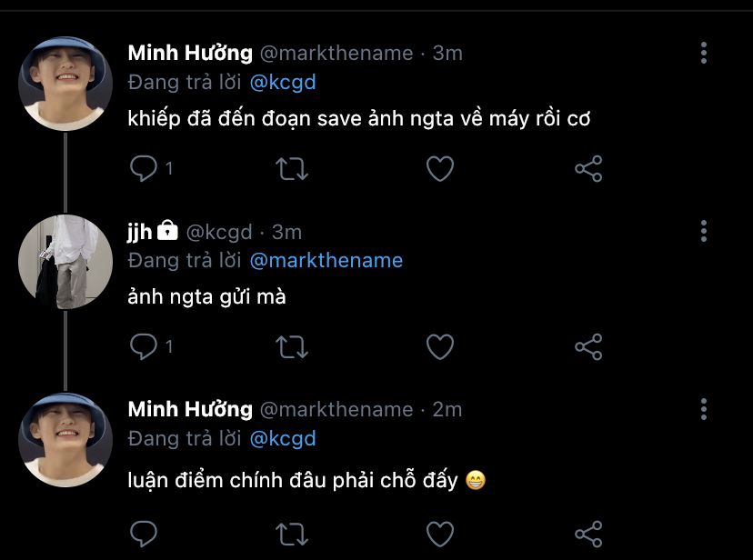The height and width of the screenshot is (560, 753).
Task: Share Minh Hường's first tweet
Action: coord(588,169)
